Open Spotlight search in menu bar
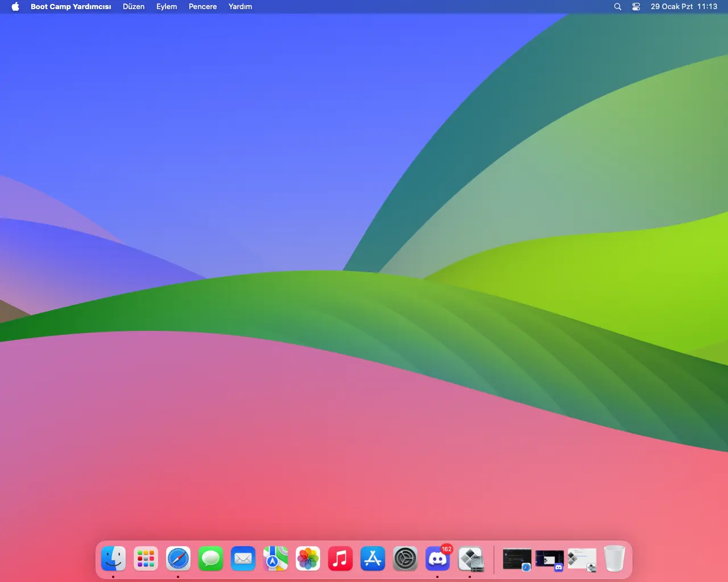This screenshot has height=582, width=728. (618, 7)
